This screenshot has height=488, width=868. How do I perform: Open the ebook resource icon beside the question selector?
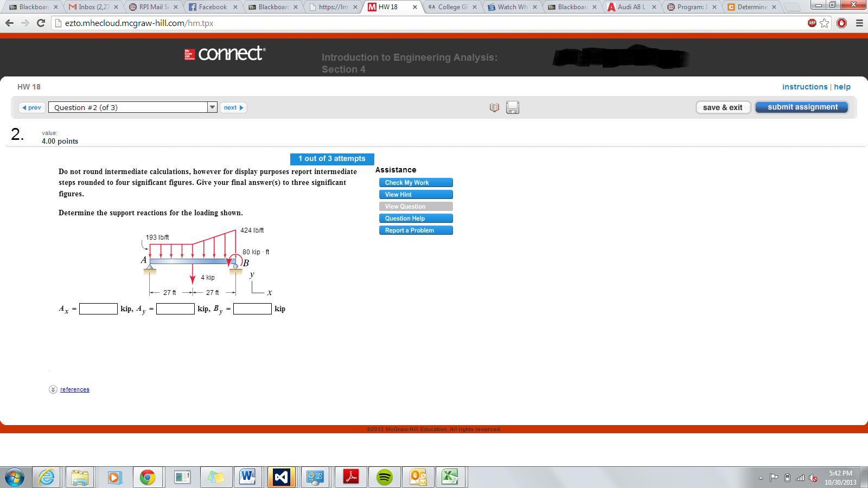(494, 107)
